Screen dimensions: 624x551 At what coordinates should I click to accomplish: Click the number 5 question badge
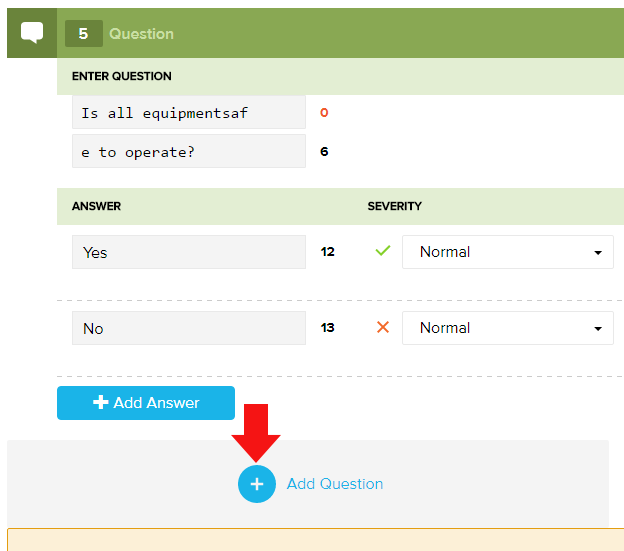tap(83, 34)
